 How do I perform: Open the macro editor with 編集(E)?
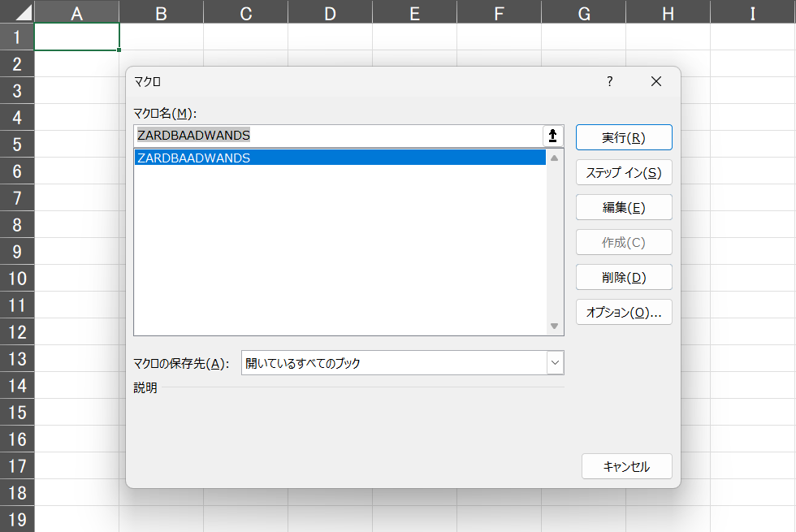[624, 207]
